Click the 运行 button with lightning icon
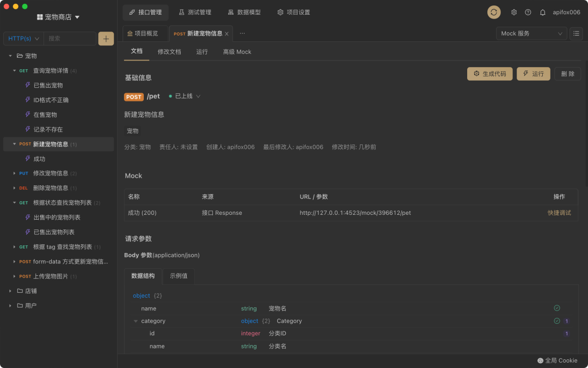 pos(533,74)
